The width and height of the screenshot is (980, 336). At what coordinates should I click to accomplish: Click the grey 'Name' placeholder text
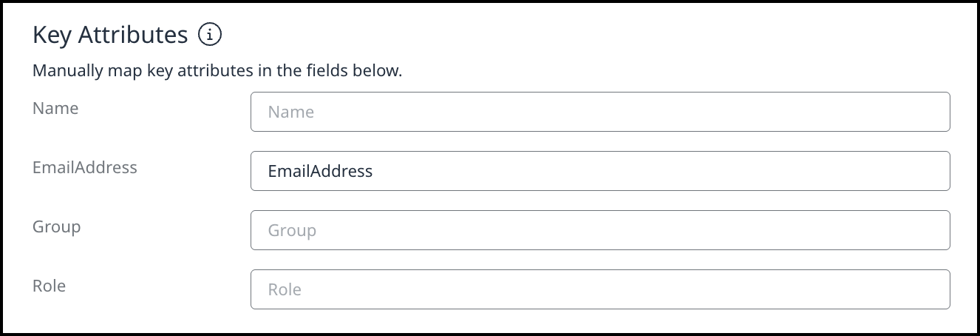pos(290,112)
